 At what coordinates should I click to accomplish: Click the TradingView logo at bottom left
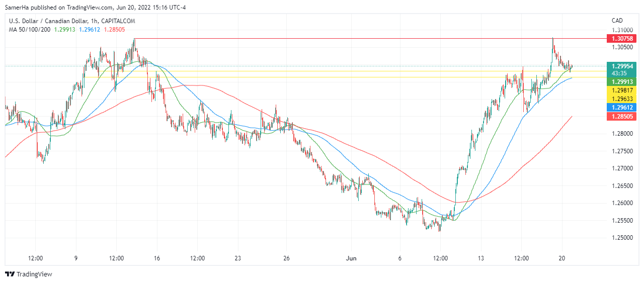pyautogui.click(x=28, y=274)
